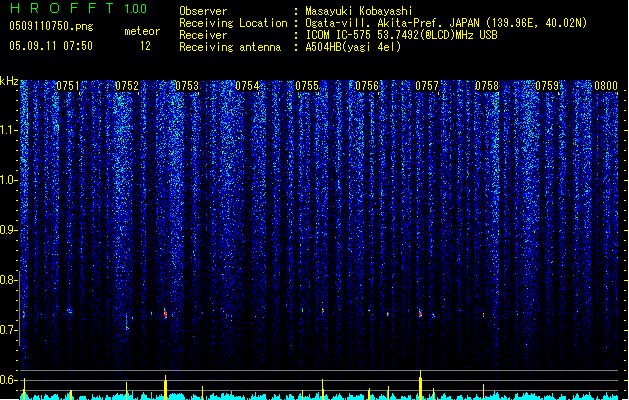629x400 pixels.
Task: Click the 0753 time marker
Action: tap(187, 86)
